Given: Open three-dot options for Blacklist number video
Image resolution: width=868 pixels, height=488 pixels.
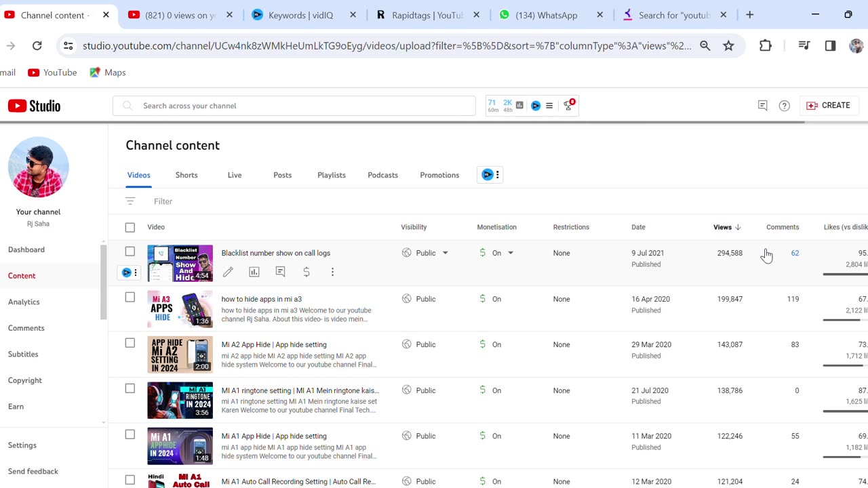Looking at the screenshot, I should (332, 272).
